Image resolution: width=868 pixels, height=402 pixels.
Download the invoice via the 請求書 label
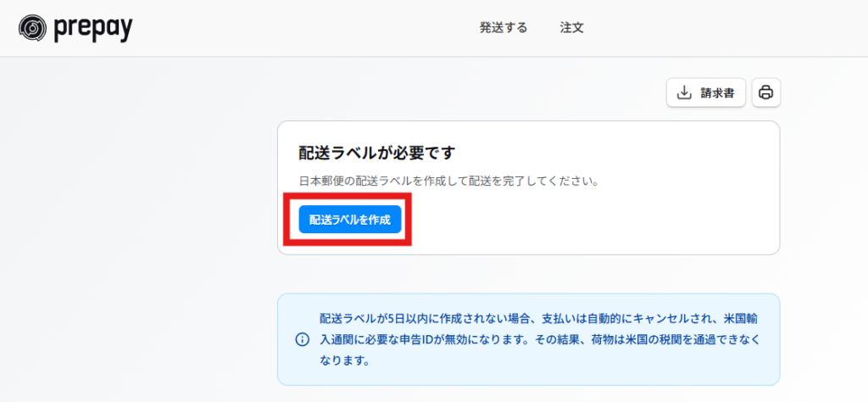click(x=717, y=92)
